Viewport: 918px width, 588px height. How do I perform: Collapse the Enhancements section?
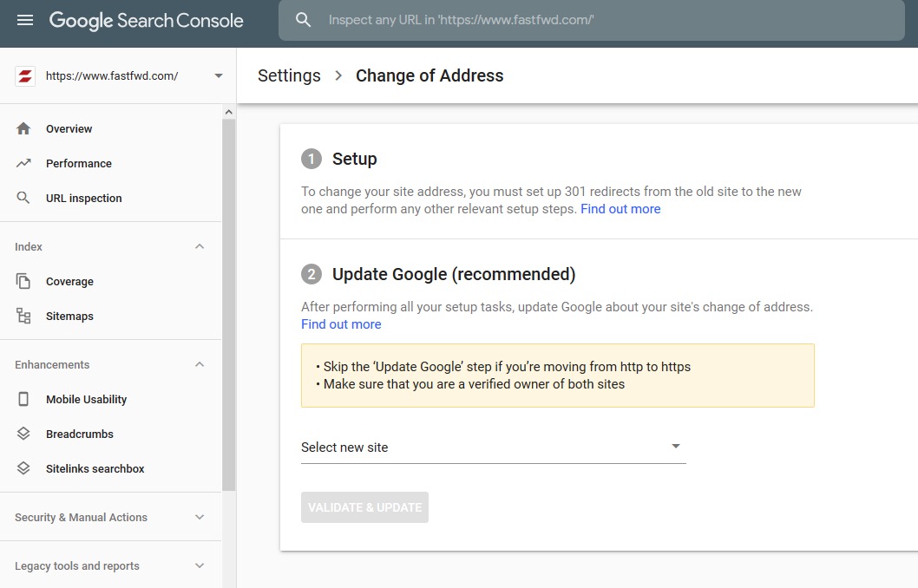tap(200, 364)
